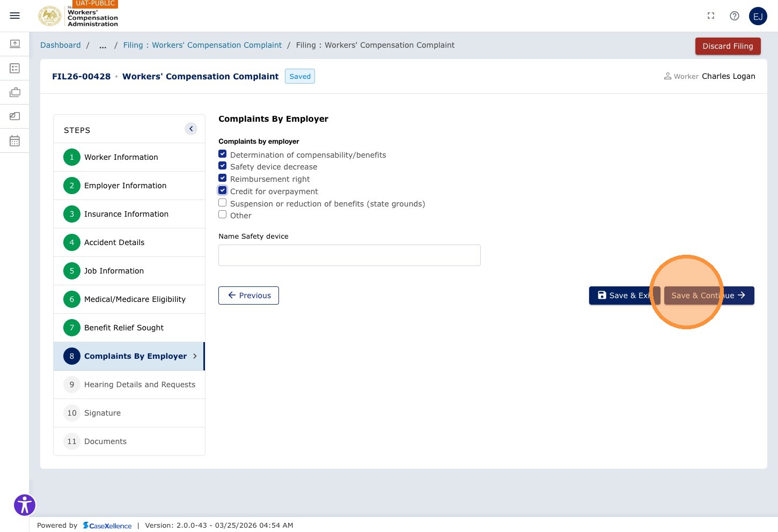
Task: Click the Workers' Compensation Administration logo
Action: tap(78, 16)
